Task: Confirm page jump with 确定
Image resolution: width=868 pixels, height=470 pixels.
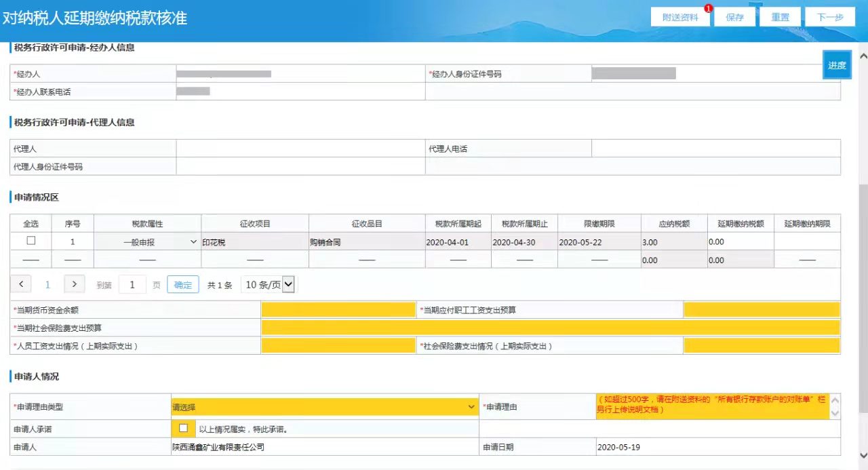Action: pyautogui.click(x=182, y=284)
